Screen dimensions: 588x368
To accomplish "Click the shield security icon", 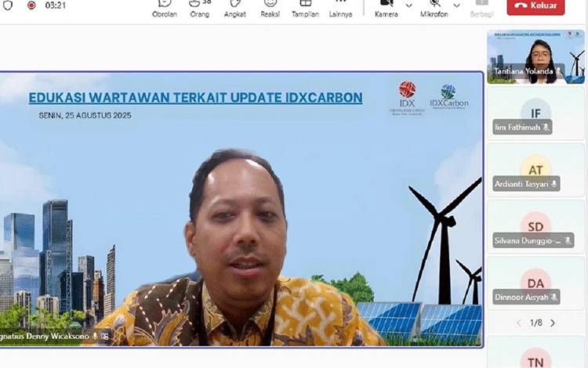I will (x=8, y=5).
